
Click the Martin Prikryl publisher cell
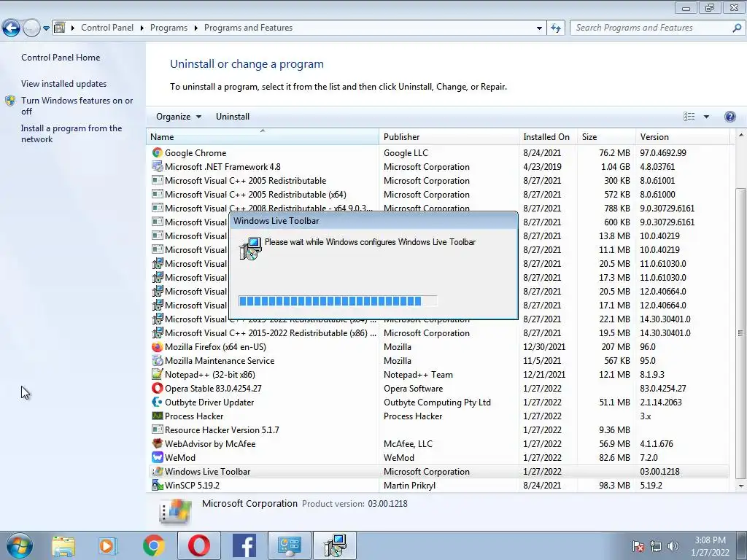[x=409, y=485]
